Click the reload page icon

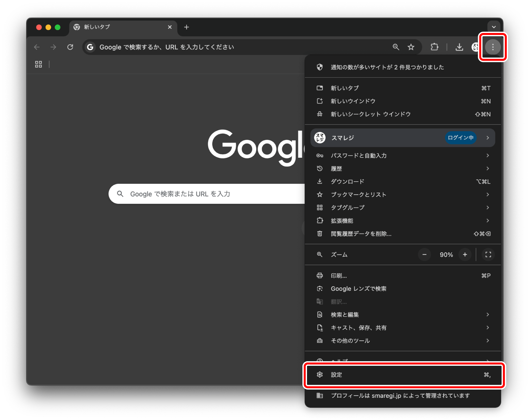click(70, 47)
